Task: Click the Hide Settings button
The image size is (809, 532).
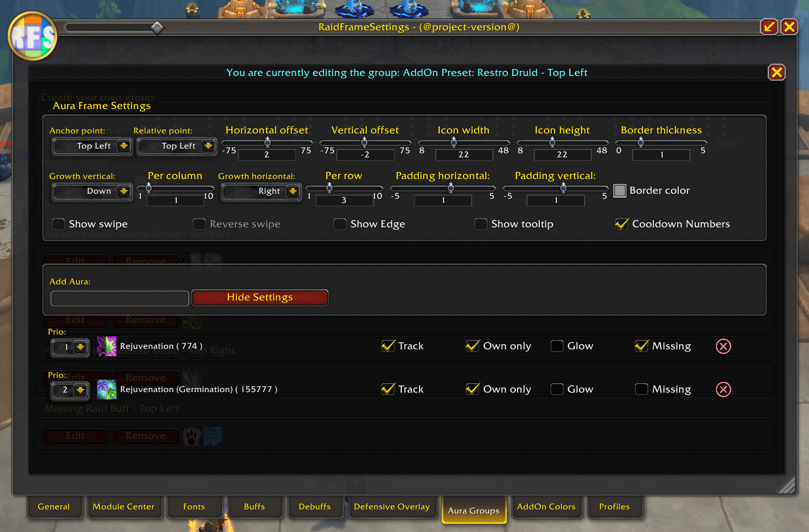Action: tap(260, 297)
